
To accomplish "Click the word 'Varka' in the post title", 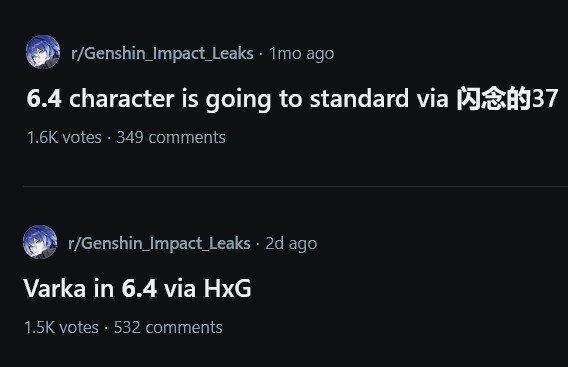I will (55, 289).
